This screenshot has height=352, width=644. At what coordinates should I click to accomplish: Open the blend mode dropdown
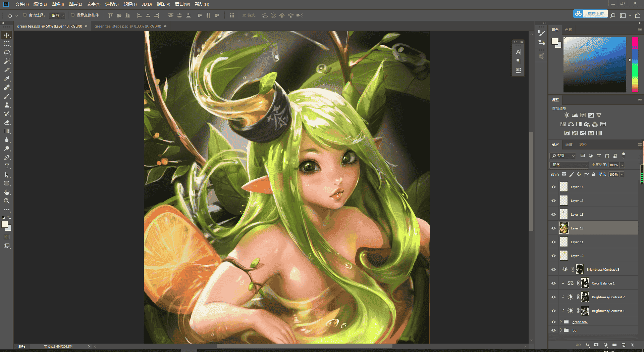point(569,165)
